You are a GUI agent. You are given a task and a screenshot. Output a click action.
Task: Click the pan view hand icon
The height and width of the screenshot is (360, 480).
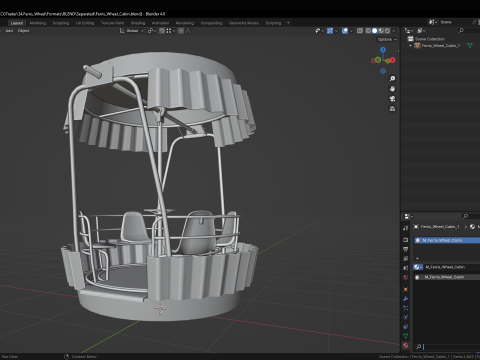coord(392,89)
